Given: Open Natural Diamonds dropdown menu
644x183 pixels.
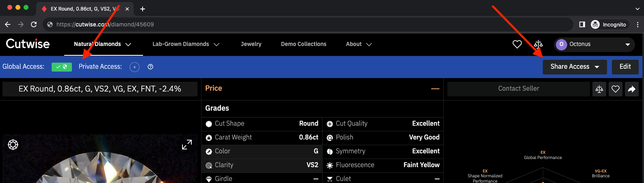Looking at the screenshot, I should pos(102,44).
